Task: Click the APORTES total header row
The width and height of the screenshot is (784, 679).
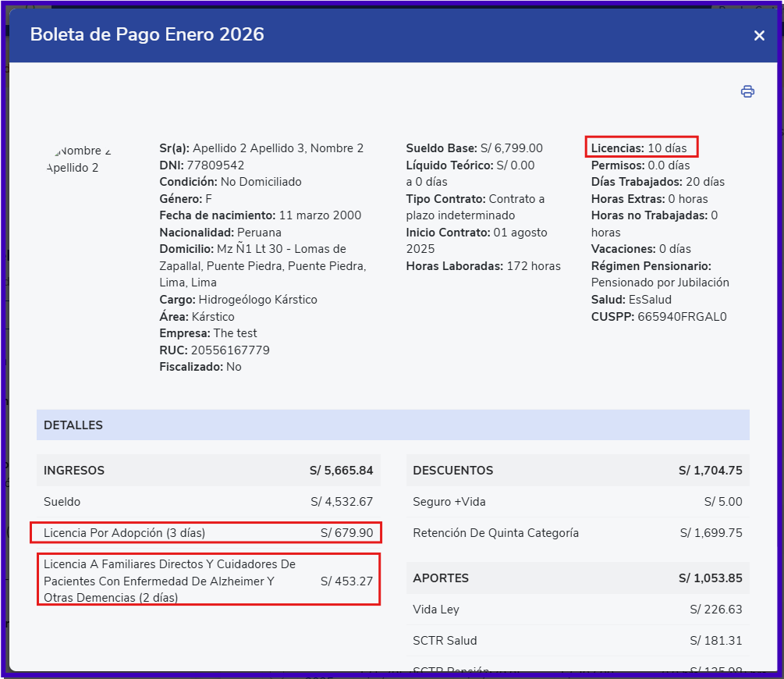Action: pyautogui.click(x=577, y=578)
